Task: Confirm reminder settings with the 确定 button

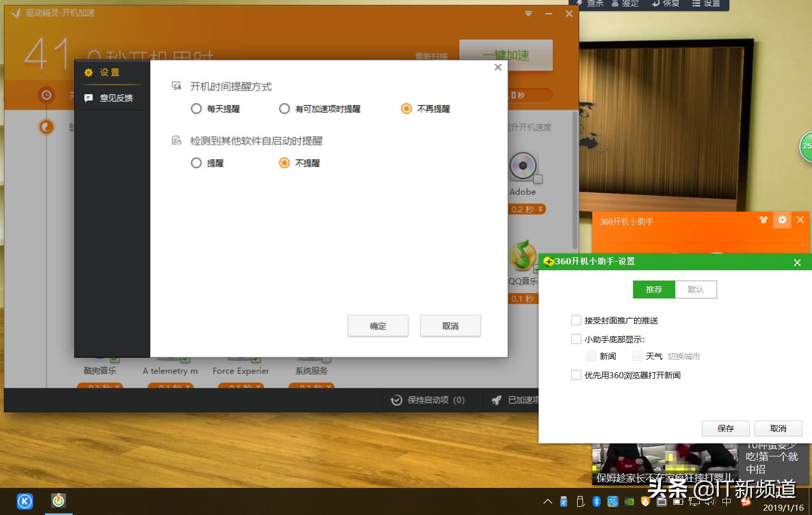Action: pos(378,326)
